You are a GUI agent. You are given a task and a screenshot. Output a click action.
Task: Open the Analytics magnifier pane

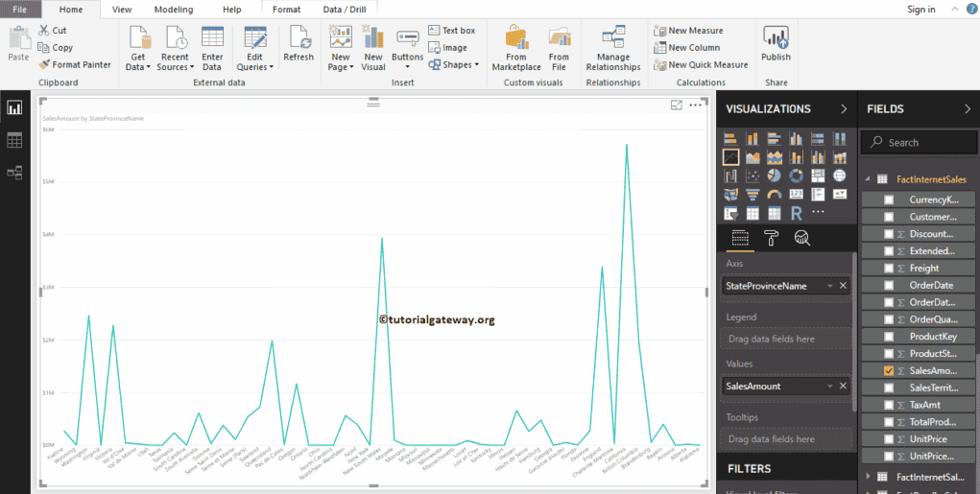coord(801,239)
